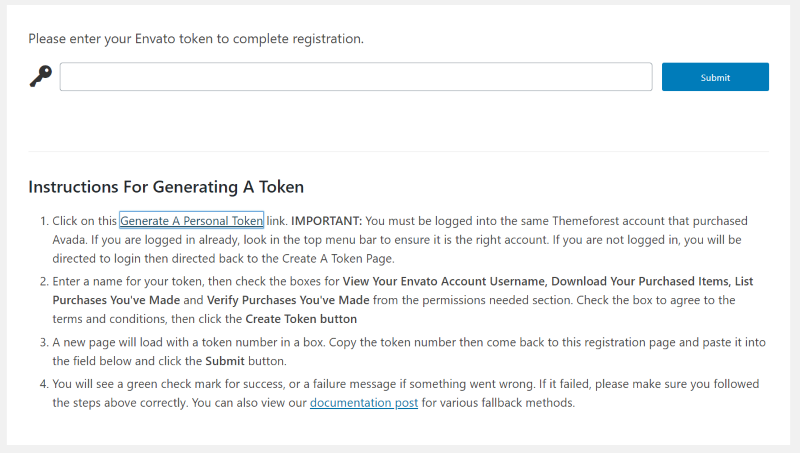
Task: Focus the Envato token input field
Action: [356, 77]
